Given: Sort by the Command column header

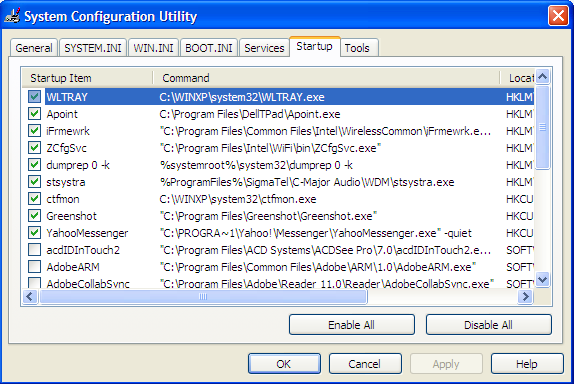Looking at the screenshot, I should [327, 78].
